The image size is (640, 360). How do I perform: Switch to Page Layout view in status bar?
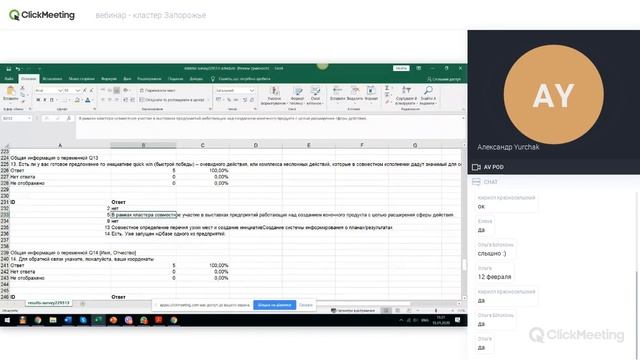(x=398, y=311)
